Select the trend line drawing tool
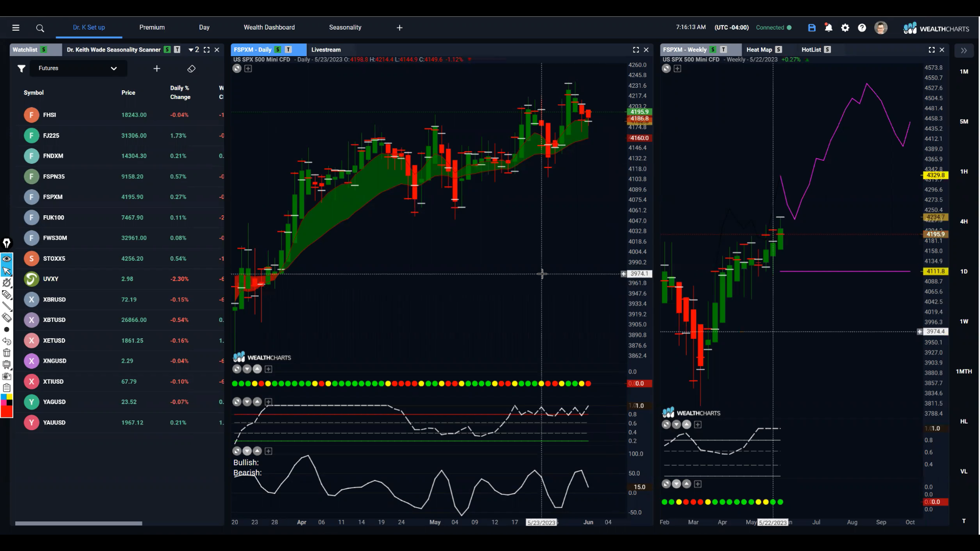The height and width of the screenshot is (551, 980). [7, 306]
